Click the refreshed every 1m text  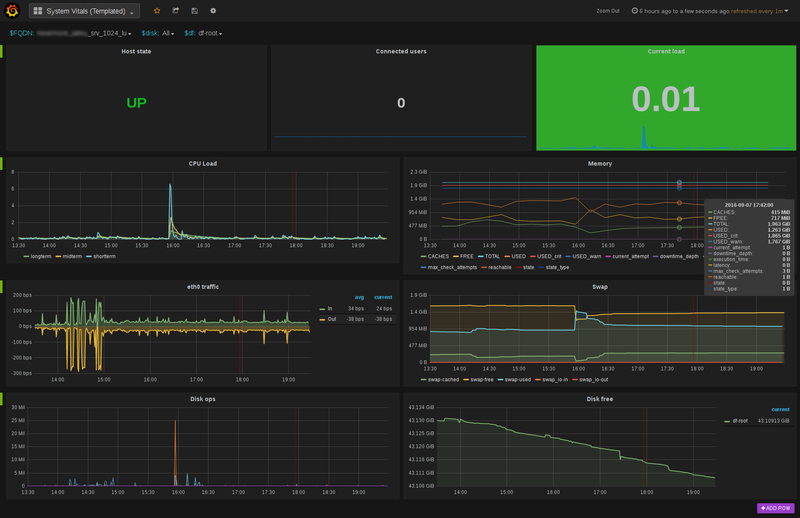[x=757, y=11]
